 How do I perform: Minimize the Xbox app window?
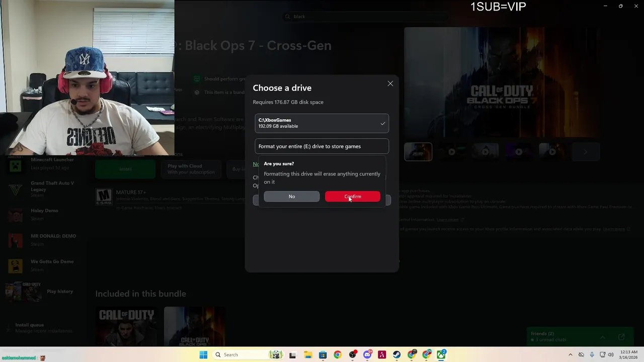tap(605, 6)
